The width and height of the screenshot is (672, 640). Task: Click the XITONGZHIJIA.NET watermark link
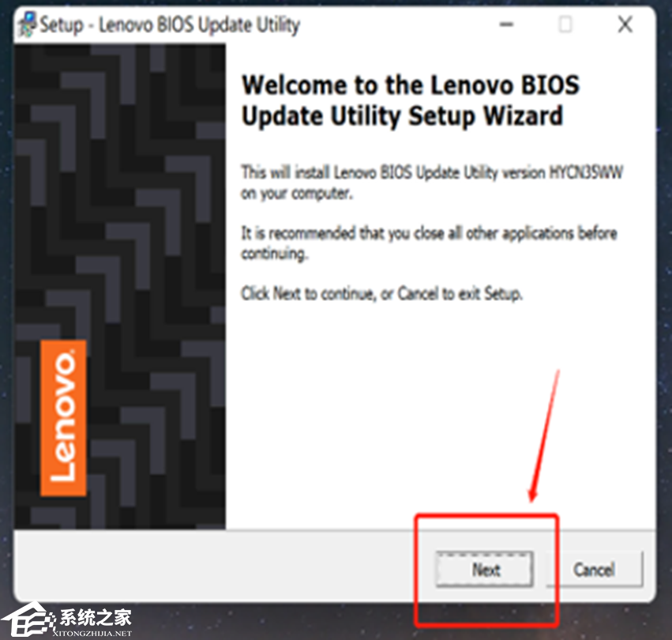point(92,633)
